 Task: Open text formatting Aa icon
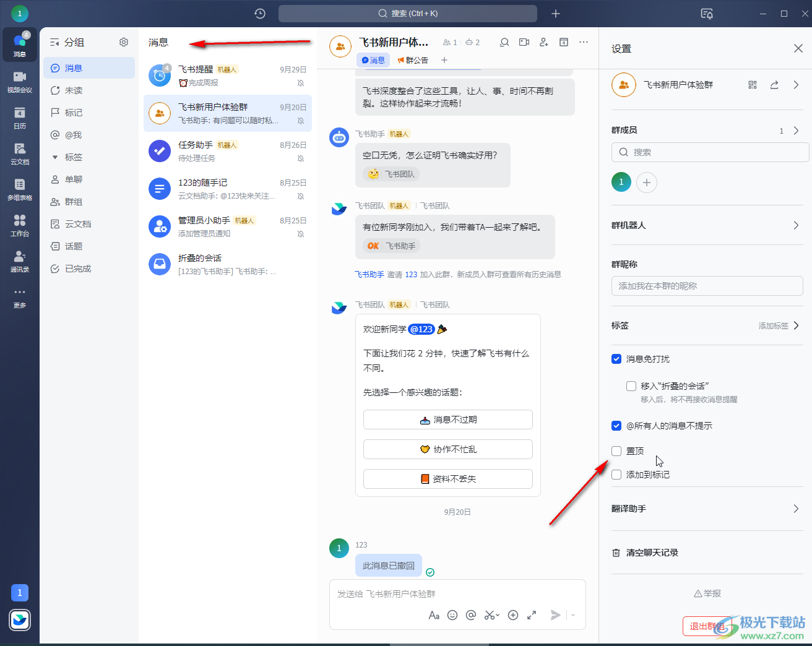(x=434, y=615)
